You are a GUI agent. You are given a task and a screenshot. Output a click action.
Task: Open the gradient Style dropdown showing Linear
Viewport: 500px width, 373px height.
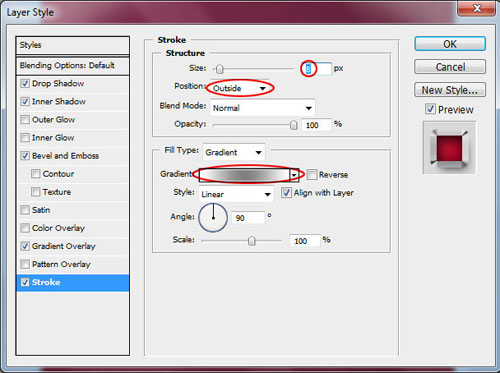click(236, 194)
